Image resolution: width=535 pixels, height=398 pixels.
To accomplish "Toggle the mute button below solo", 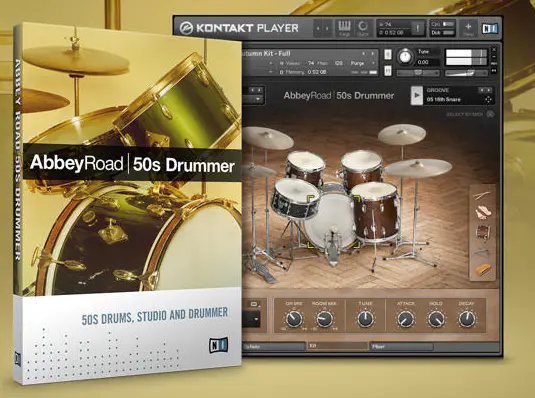I will click(x=388, y=71).
